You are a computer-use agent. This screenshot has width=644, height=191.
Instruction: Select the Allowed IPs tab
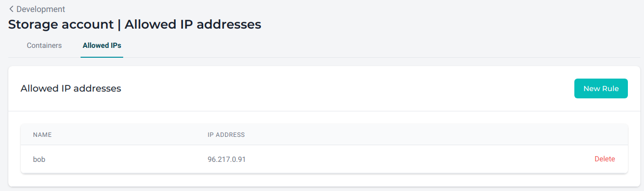[102, 45]
